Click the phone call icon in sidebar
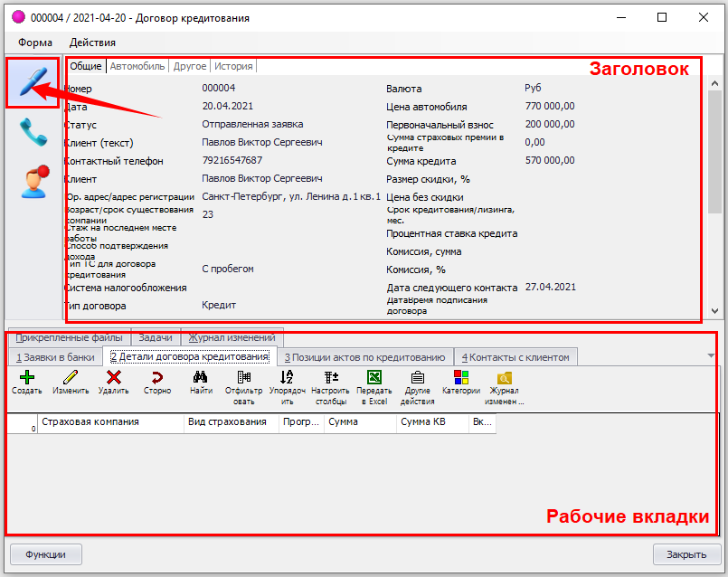728x577 pixels. point(33,132)
